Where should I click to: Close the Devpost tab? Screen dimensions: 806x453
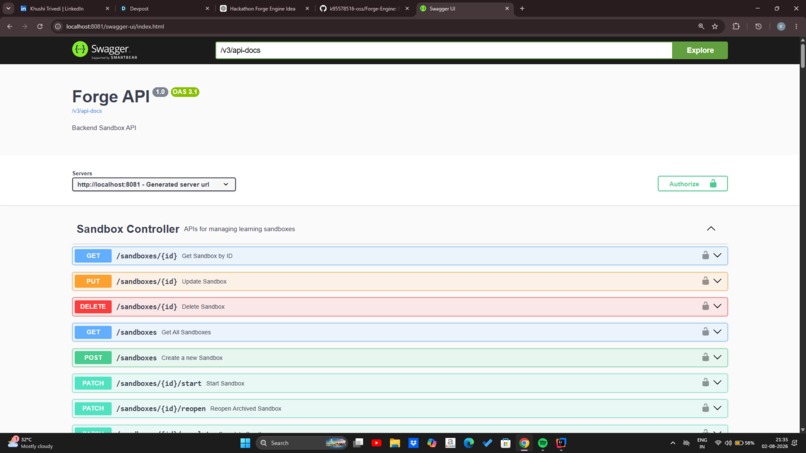tap(207, 8)
